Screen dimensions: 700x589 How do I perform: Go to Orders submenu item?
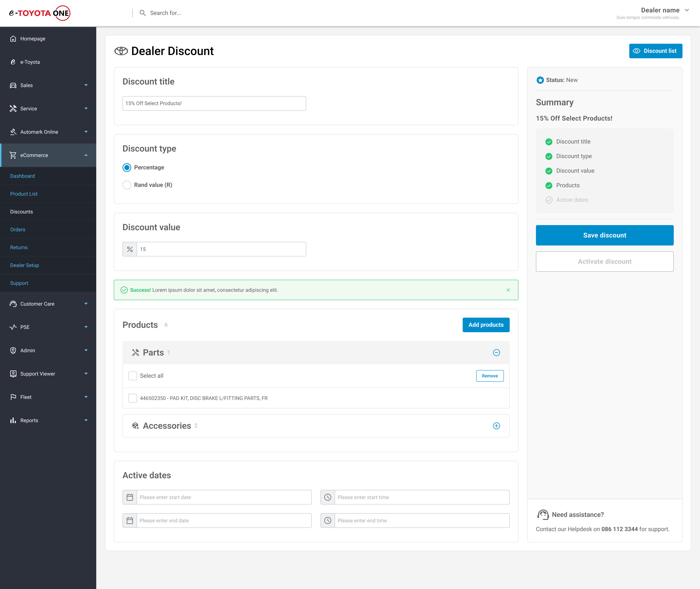[x=18, y=230]
